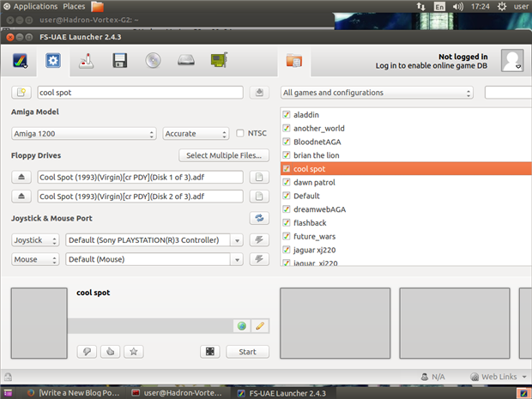Click the new configuration button
This screenshot has width=532, height=399.
click(21, 93)
